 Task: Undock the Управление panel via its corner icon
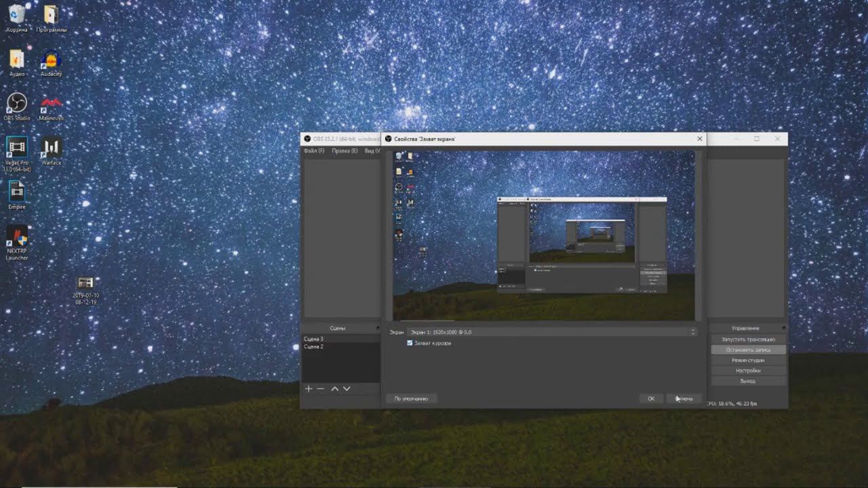pos(784,328)
